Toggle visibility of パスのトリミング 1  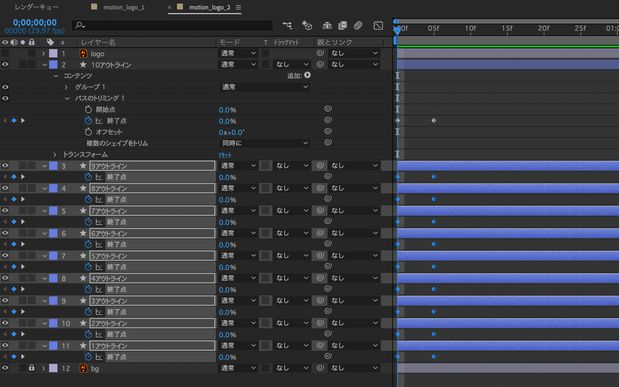[x=5, y=98]
